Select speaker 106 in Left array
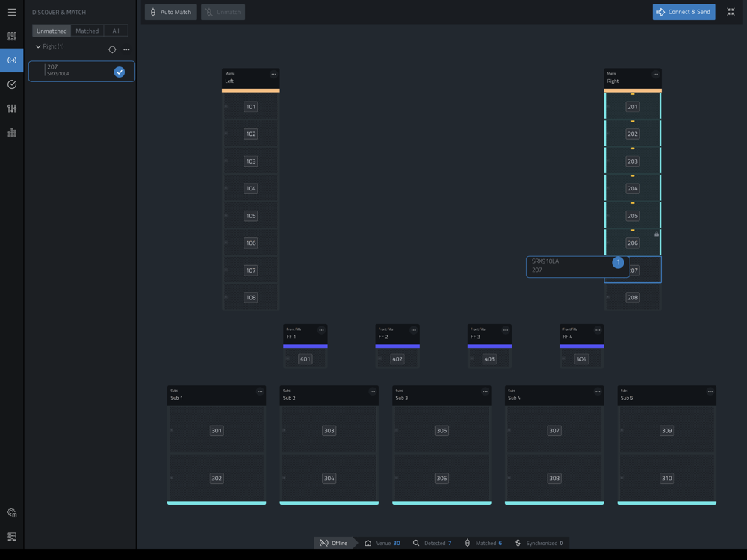 (251, 243)
